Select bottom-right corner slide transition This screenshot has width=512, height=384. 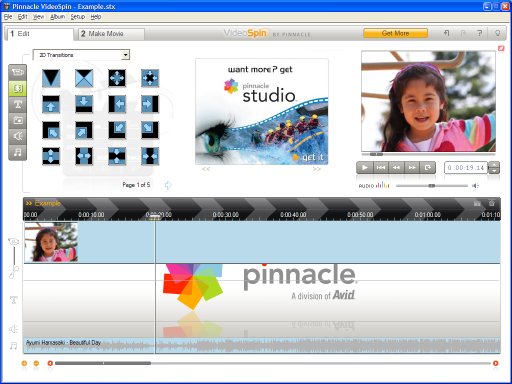150,130
